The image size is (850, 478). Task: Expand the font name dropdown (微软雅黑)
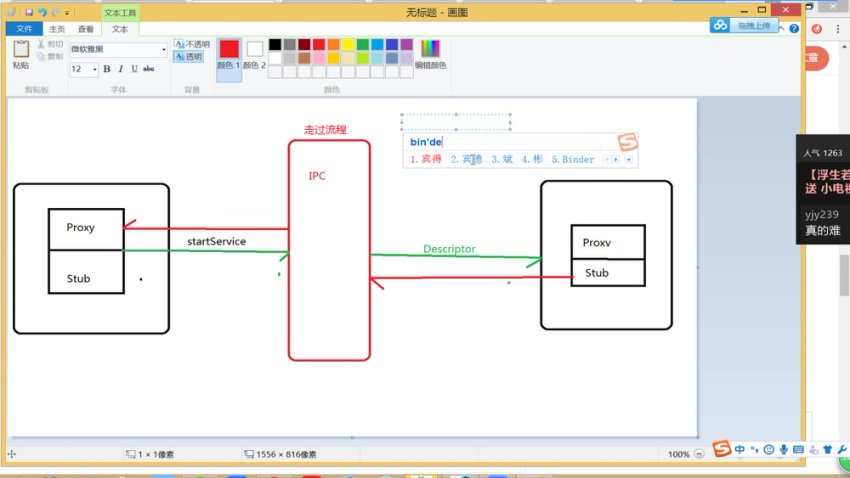(x=163, y=49)
